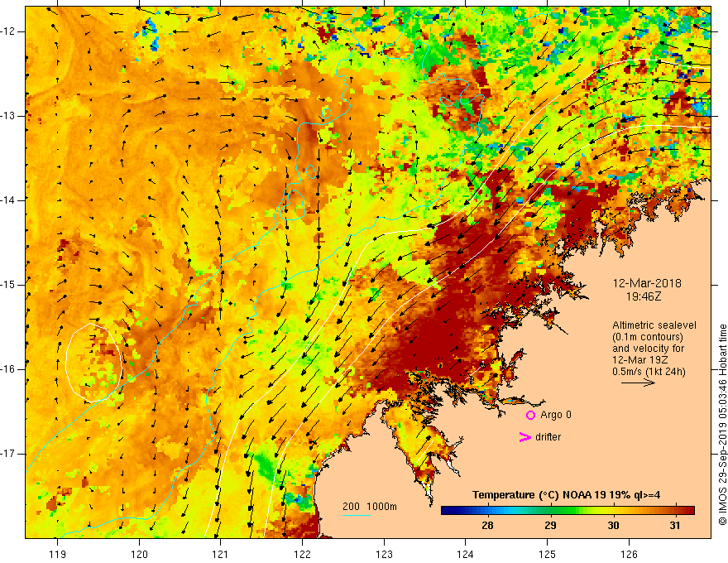Screen dimensions: 728x563
Task: Click the magenta Argo circle legend marker
Action: coord(530,416)
